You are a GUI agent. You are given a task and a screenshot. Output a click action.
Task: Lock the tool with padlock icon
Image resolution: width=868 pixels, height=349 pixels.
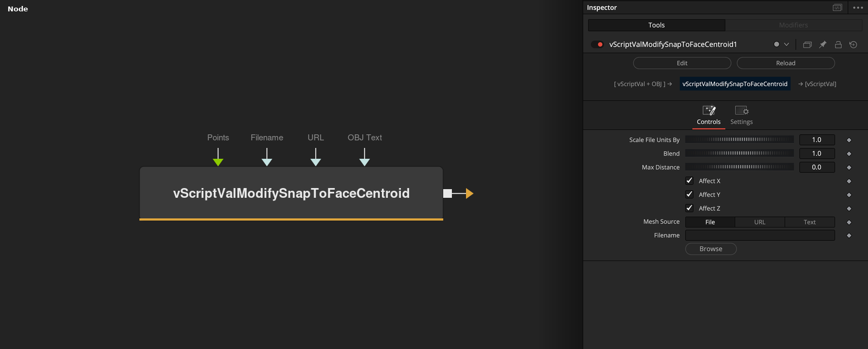pyautogui.click(x=838, y=44)
